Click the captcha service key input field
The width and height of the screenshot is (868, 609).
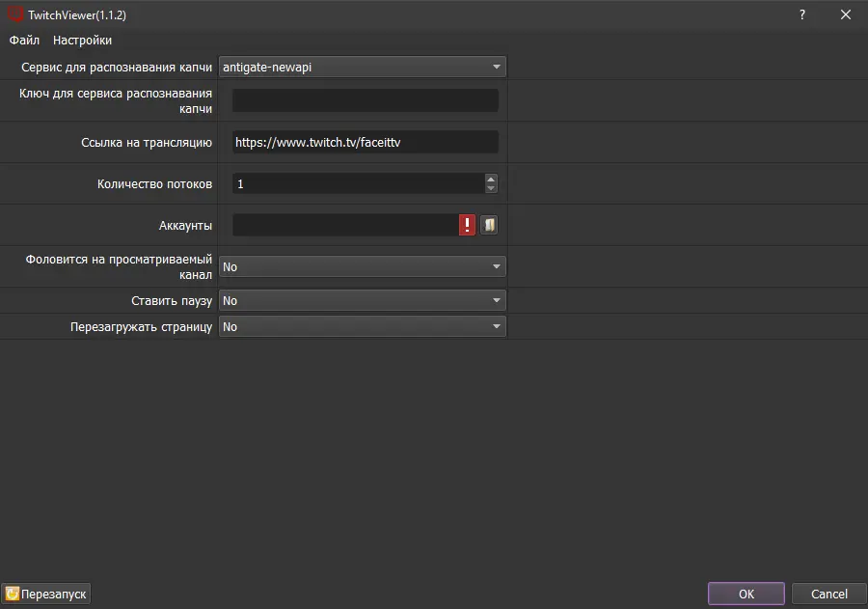pos(366,100)
